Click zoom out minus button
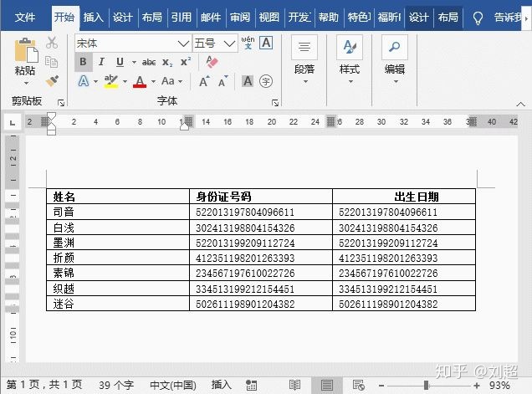 tap(381, 386)
